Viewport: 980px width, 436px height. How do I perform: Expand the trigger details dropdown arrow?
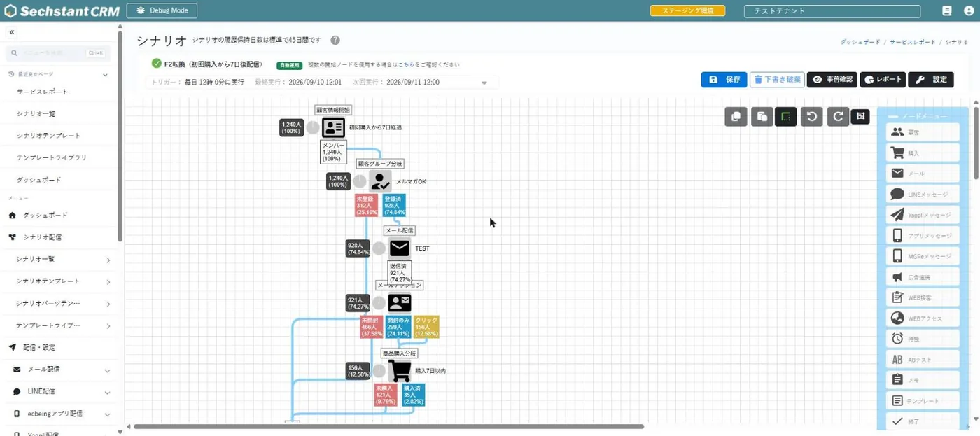pos(484,83)
